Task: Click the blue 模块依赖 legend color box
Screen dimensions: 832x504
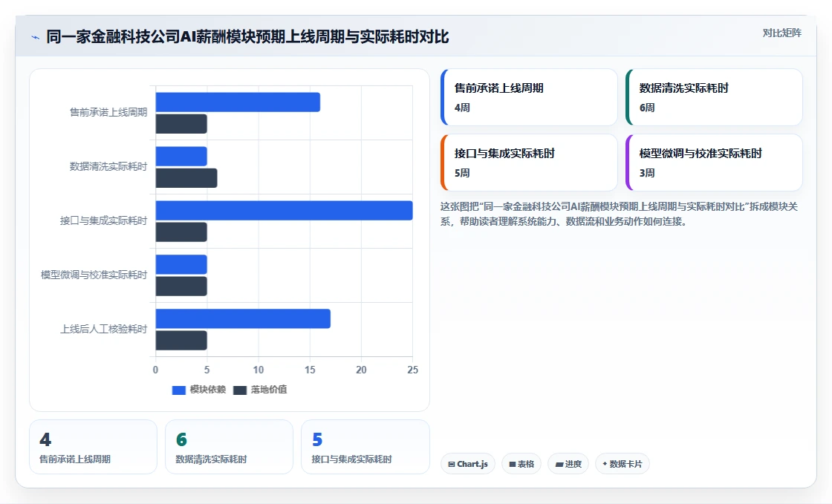Action: (x=179, y=390)
